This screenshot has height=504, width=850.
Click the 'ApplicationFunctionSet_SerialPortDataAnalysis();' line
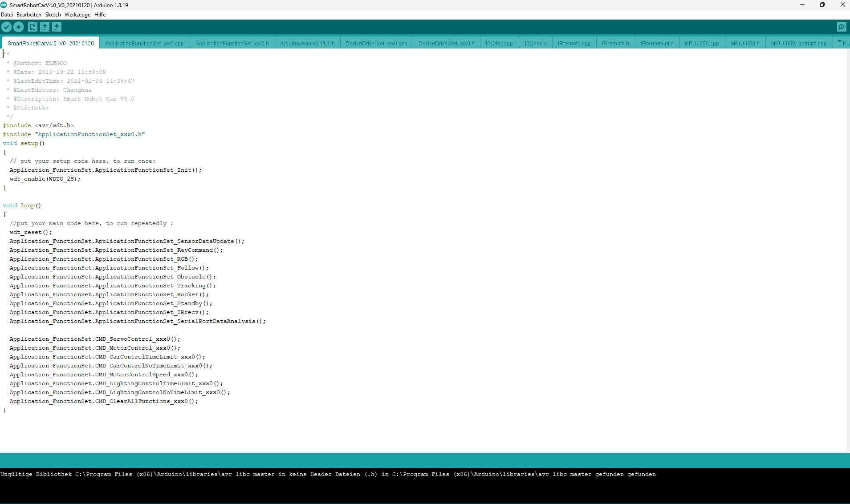[x=138, y=321]
